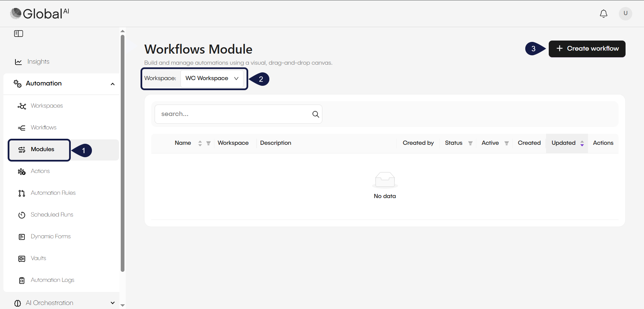This screenshot has height=309, width=644.
Task: Click the search magnifier icon
Action: point(315,114)
